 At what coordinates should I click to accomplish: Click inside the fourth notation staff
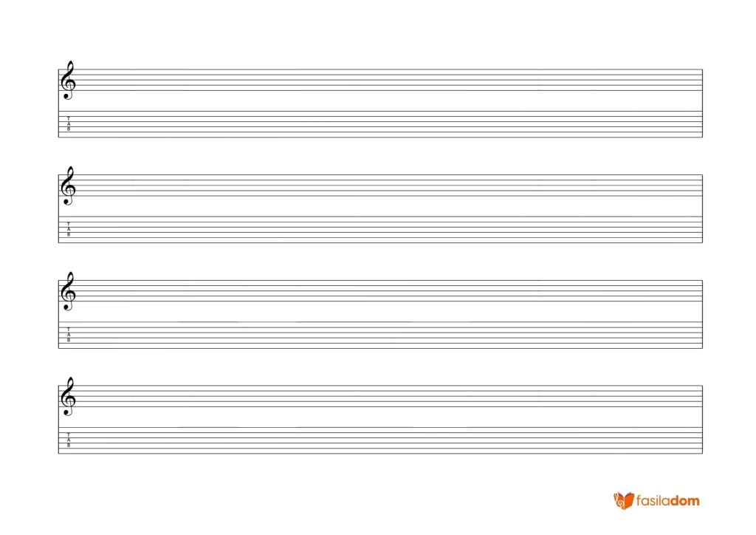coord(380,396)
